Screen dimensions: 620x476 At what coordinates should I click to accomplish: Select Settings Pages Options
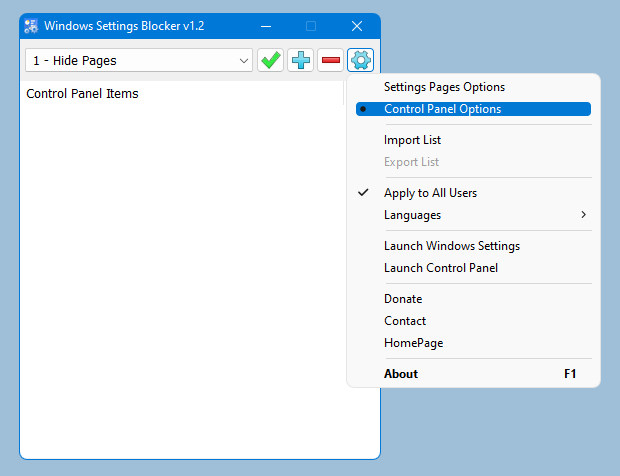point(444,87)
